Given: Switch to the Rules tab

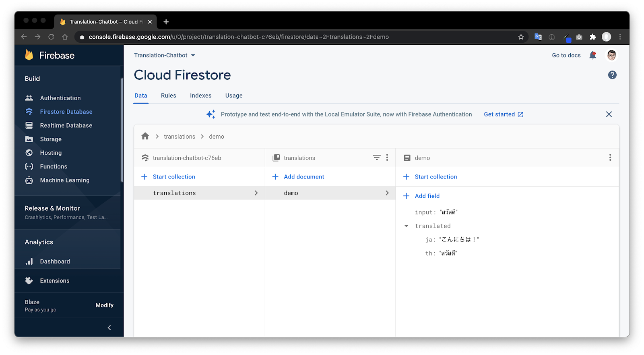Looking at the screenshot, I should pyautogui.click(x=169, y=95).
